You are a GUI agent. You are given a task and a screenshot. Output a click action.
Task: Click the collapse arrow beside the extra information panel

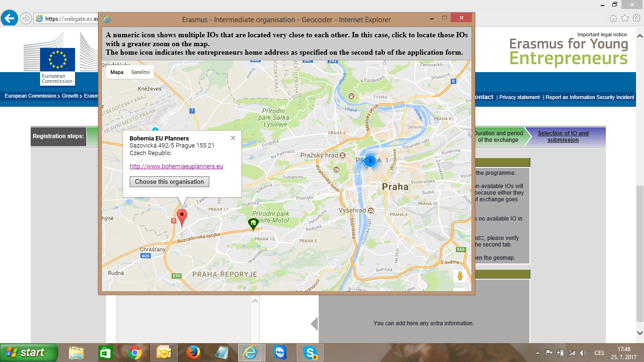(314, 324)
